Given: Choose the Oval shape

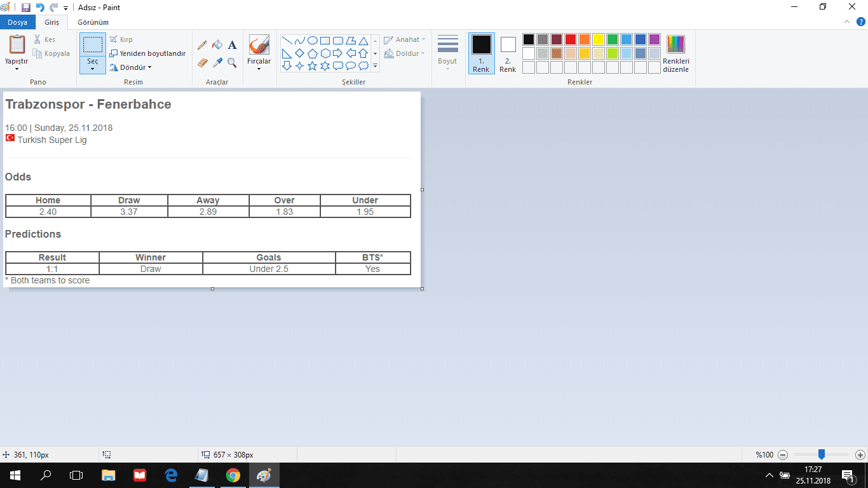Looking at the screenshot, I should tap(313, 41).
